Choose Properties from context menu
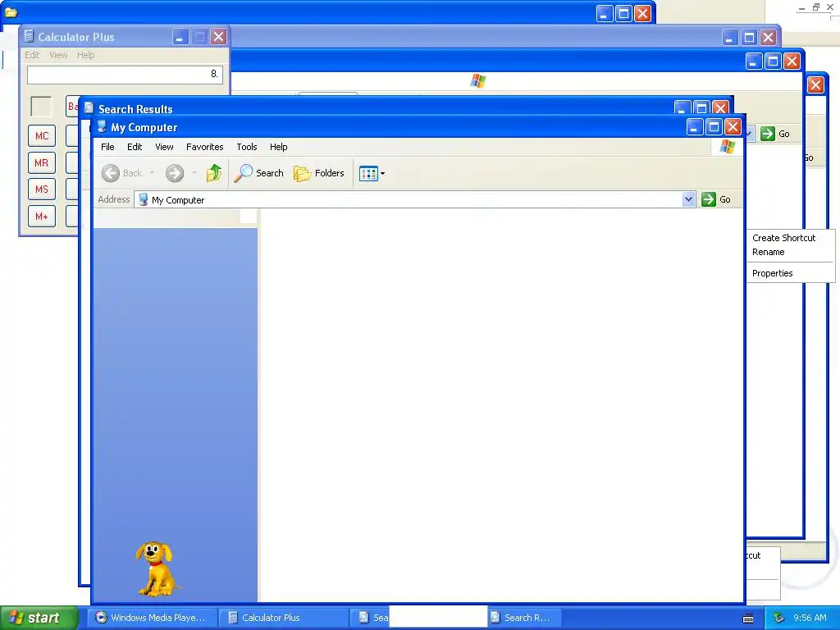The height and width of the screenshot is (630, 840). (772, 273)
